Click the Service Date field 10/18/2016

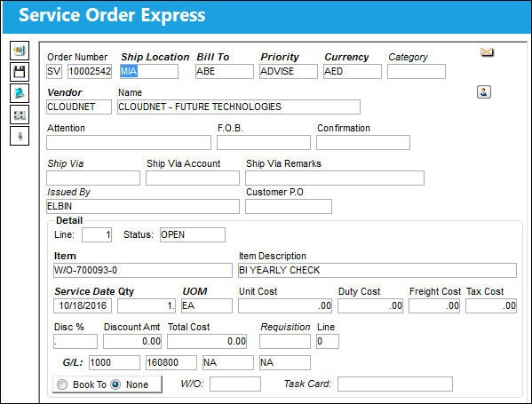click(x=83, y=305)
